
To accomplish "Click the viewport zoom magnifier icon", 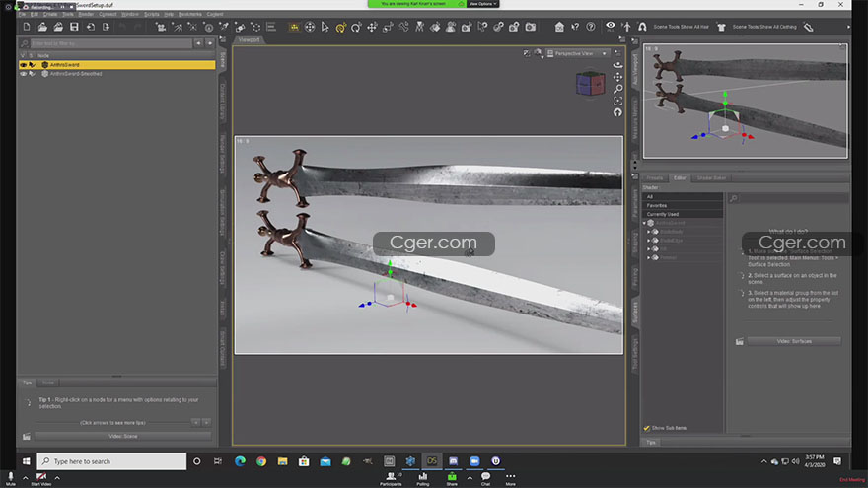I will tap(617, 89).
